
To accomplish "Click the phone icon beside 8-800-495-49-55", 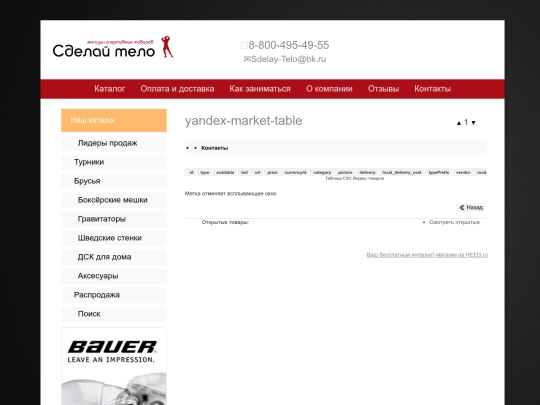I will click(x=244, y=45).
